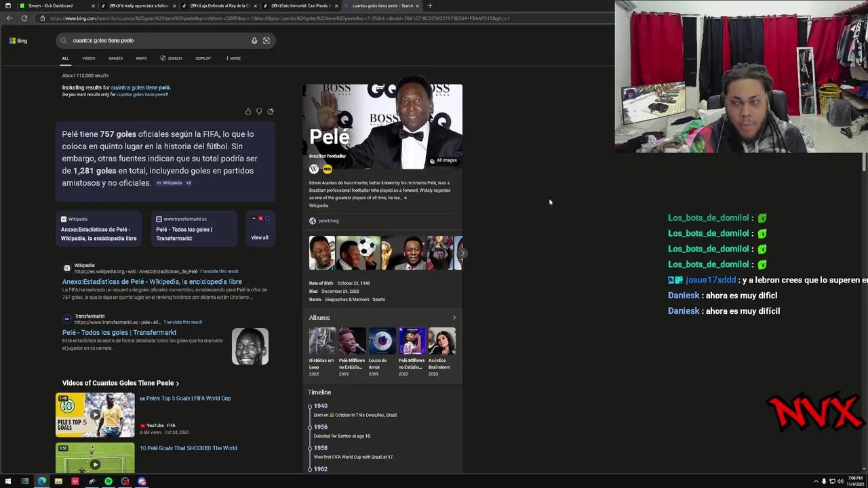Search only for cuantos goles tiene peele
This screenshot has height=488, width=868.
[x=142, y=95]
